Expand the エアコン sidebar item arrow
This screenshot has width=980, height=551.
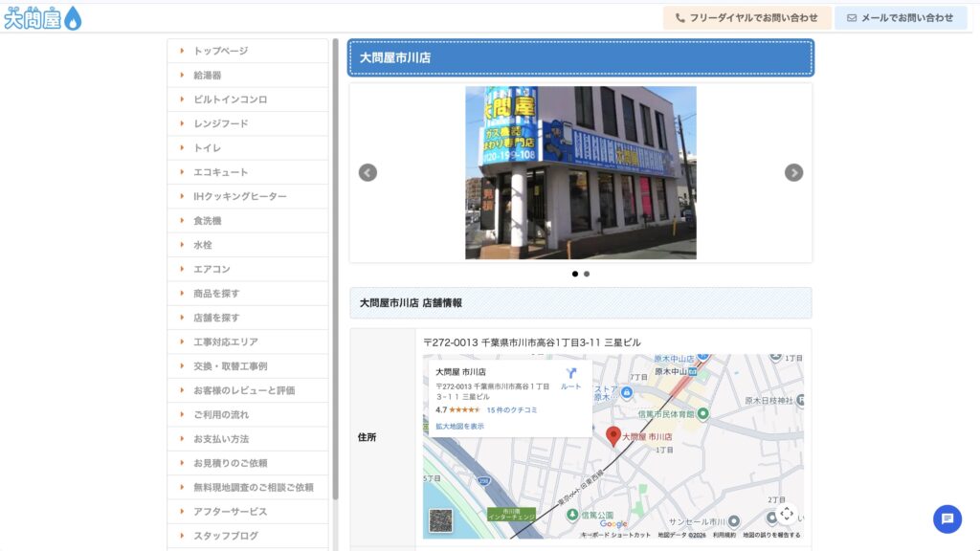coord(182,269)
